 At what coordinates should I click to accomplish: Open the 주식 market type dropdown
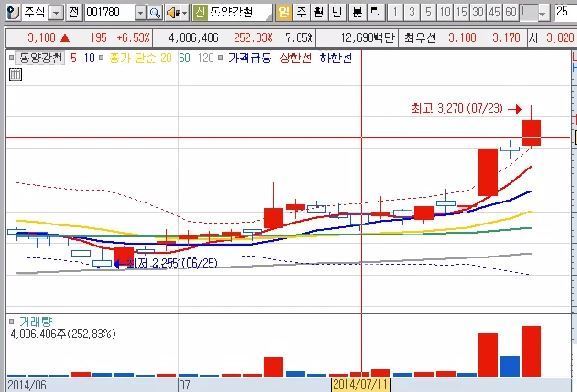(56, 13)
